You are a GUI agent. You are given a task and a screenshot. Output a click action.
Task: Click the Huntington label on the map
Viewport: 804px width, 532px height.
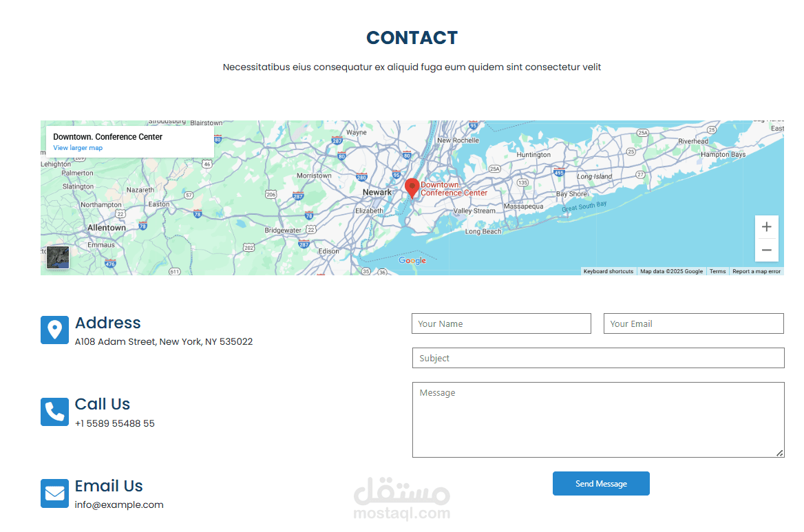tap(533, 155)
